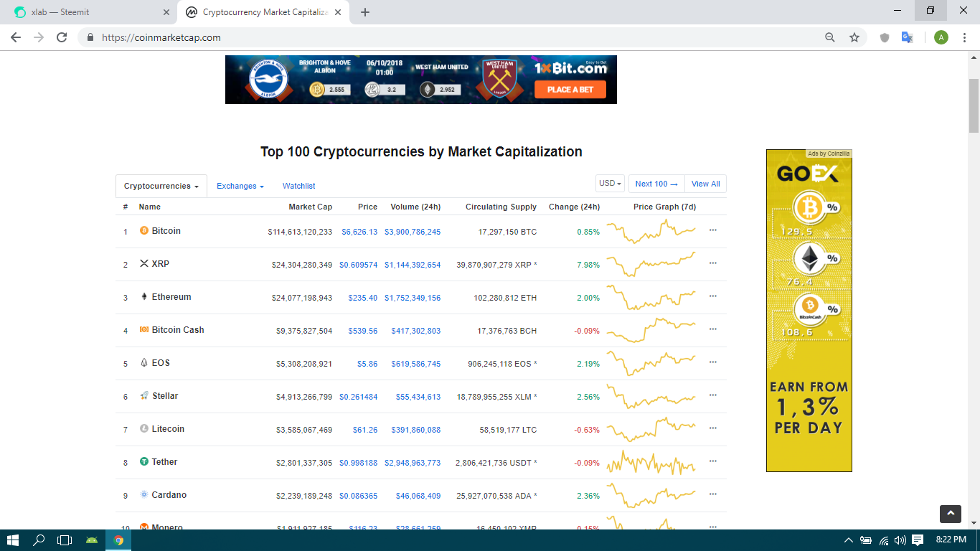Open the USD currency selector
This screenshot has width=980, height=551.
(611, 183)
